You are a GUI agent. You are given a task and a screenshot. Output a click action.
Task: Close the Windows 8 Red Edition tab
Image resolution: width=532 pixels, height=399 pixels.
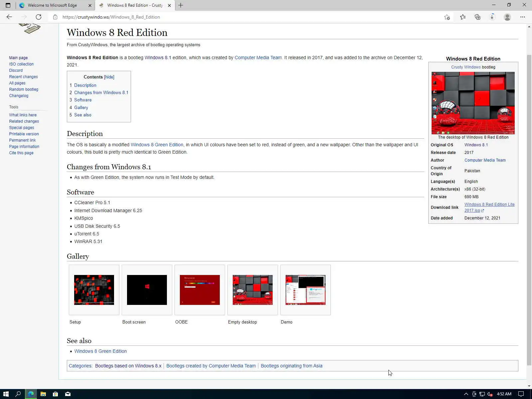click(169, 5)
